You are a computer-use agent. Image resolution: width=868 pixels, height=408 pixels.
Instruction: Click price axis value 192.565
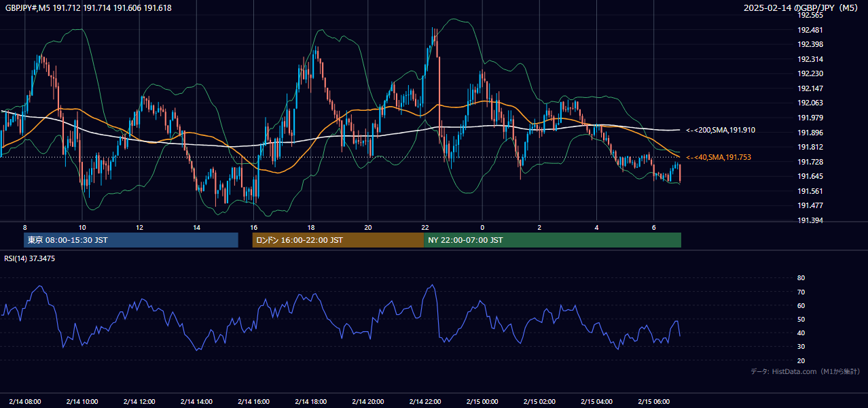pos(810,15)
